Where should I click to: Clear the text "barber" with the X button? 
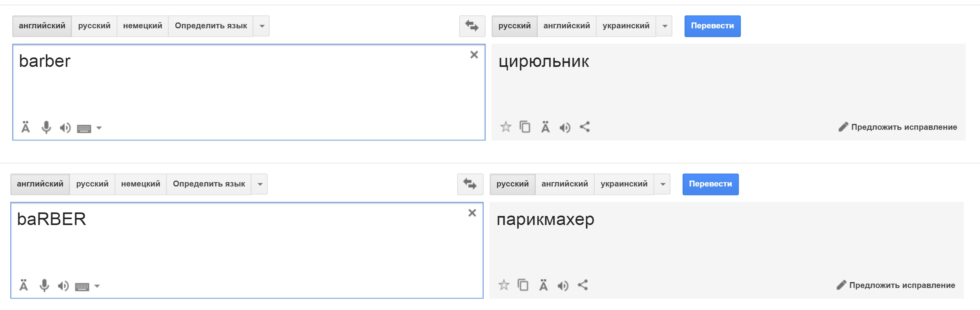[x=474, y=55]
